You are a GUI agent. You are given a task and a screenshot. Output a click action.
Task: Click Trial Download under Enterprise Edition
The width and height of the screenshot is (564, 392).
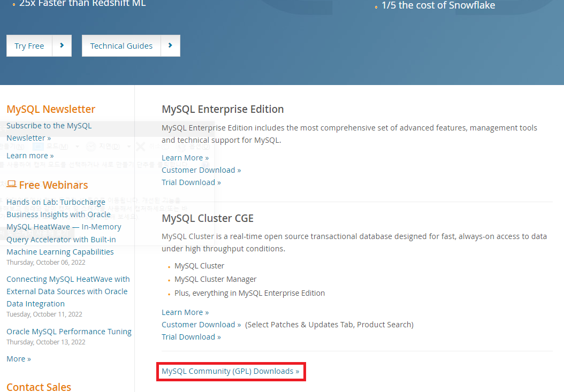[x=192, y=182]
